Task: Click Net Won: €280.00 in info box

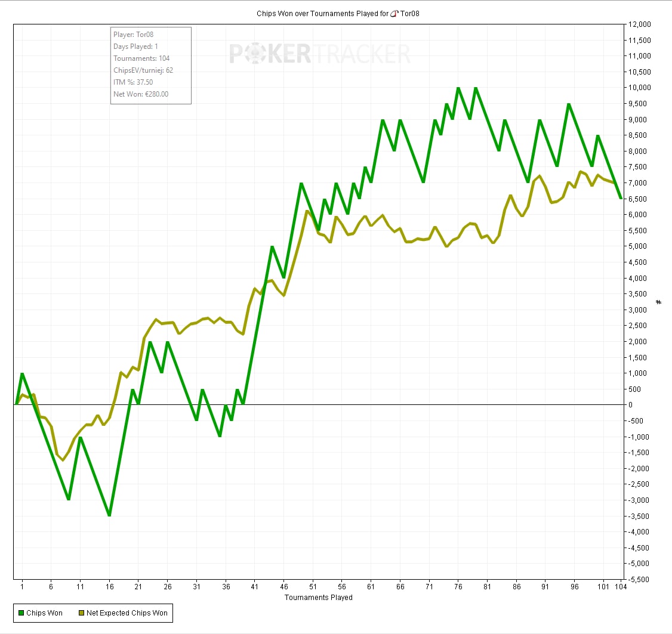Action: click(x=141, y=94)
